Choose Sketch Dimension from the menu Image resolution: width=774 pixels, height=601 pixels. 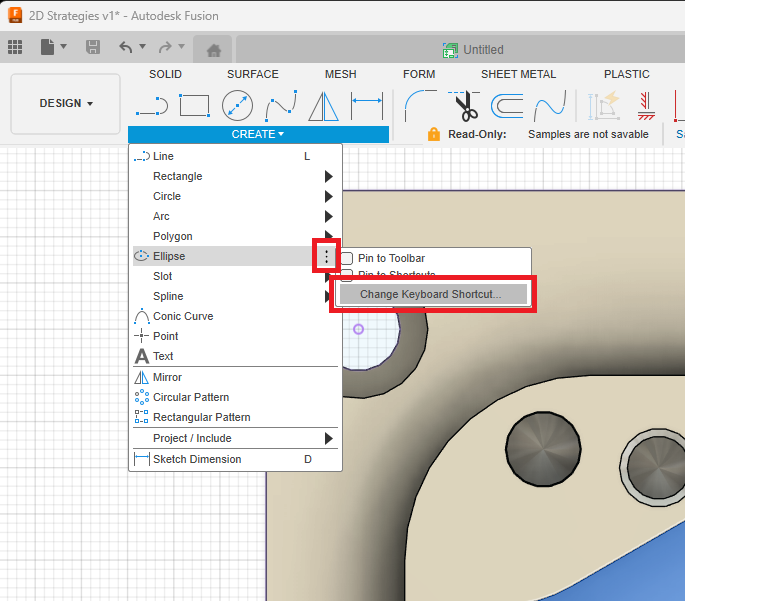pos(235,459)
